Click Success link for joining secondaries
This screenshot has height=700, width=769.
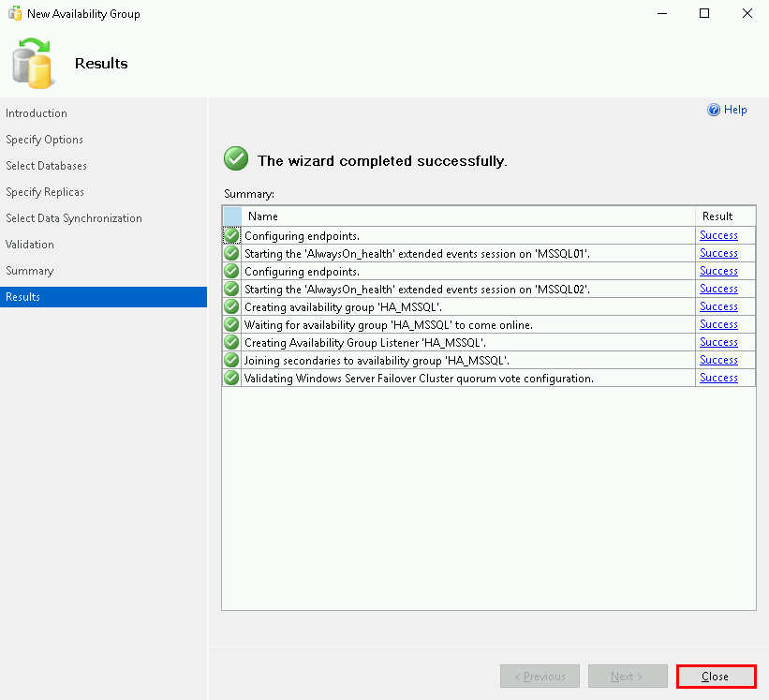(x=718, y=360)
